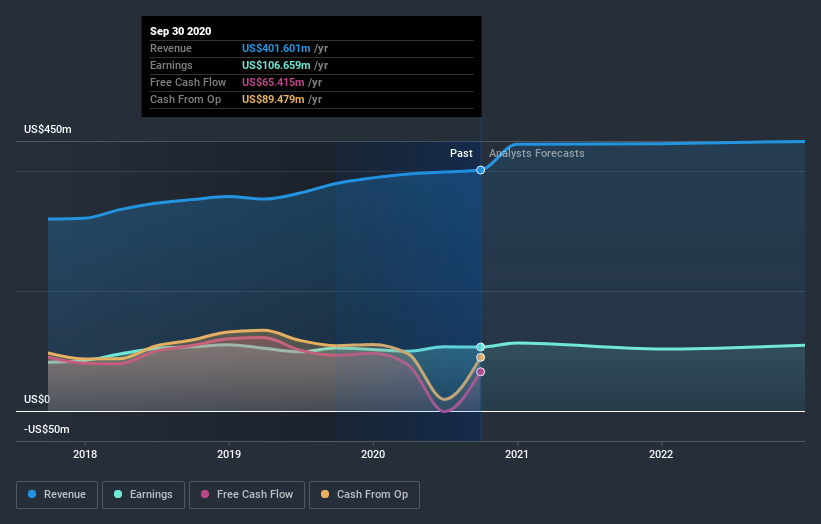Click the Past label on chart
Viewport: 821px width, 524px height.
(x=461, y=153)
